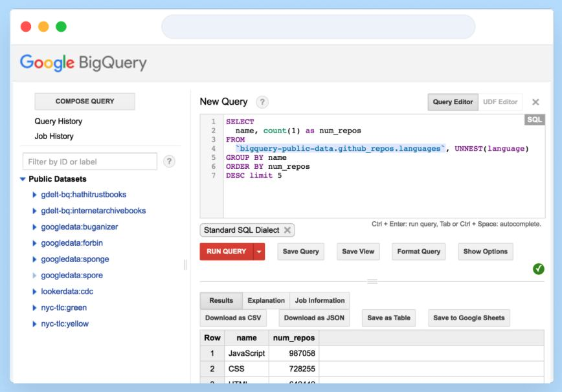Open the Results tab
This screenshot has height=392, width=562.
click(x=221, y=300)
